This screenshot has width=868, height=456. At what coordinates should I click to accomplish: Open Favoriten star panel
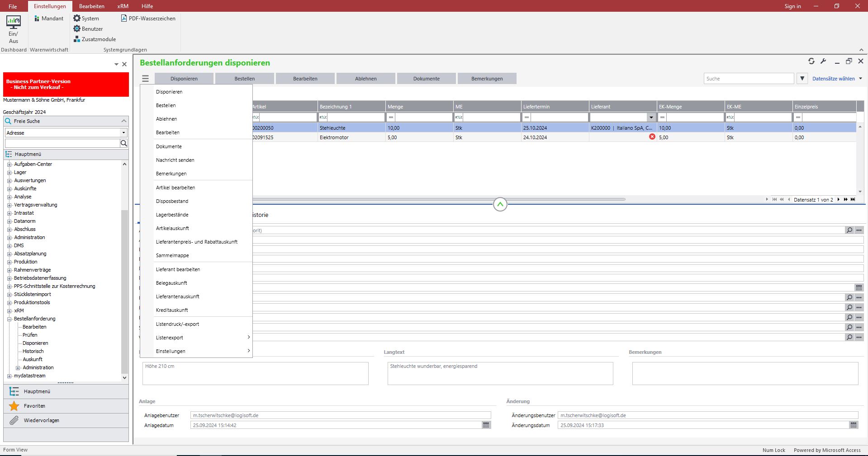point(66,406)
